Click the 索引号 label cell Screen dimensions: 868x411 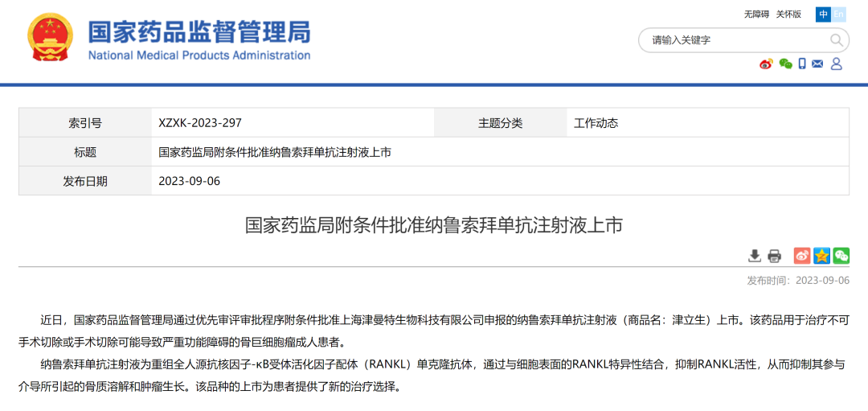[85, 123]
